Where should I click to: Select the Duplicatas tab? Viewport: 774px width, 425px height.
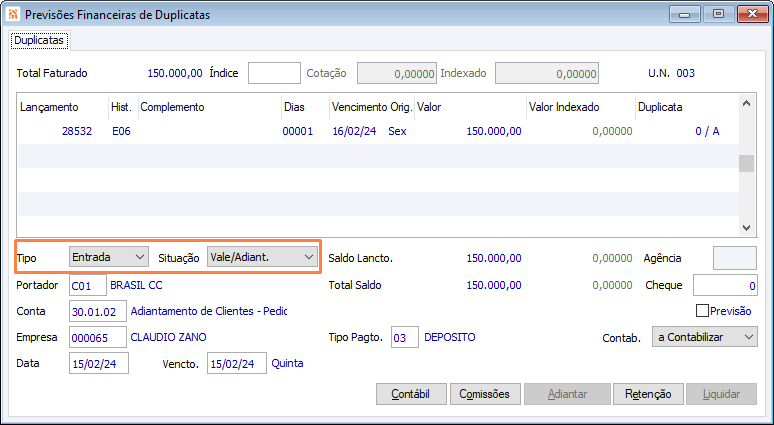(39, 40)
